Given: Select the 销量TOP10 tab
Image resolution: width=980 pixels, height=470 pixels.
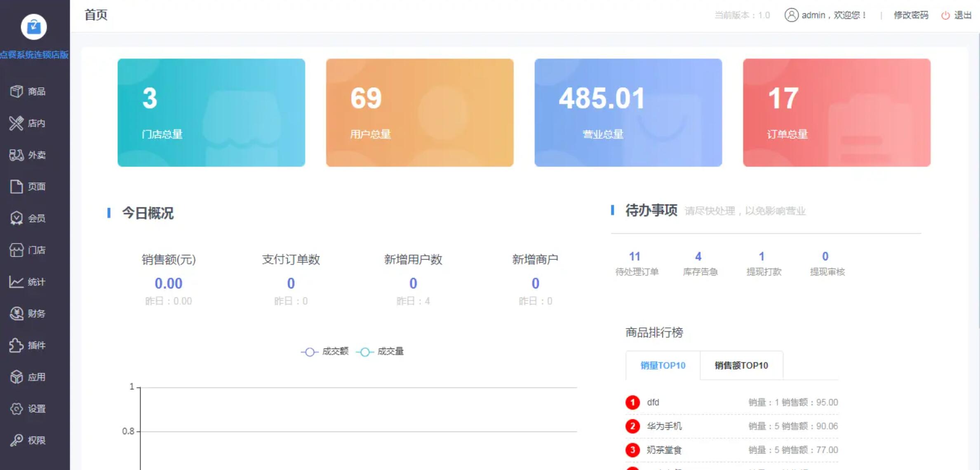Looking at the screenshot, I should 662,365.
